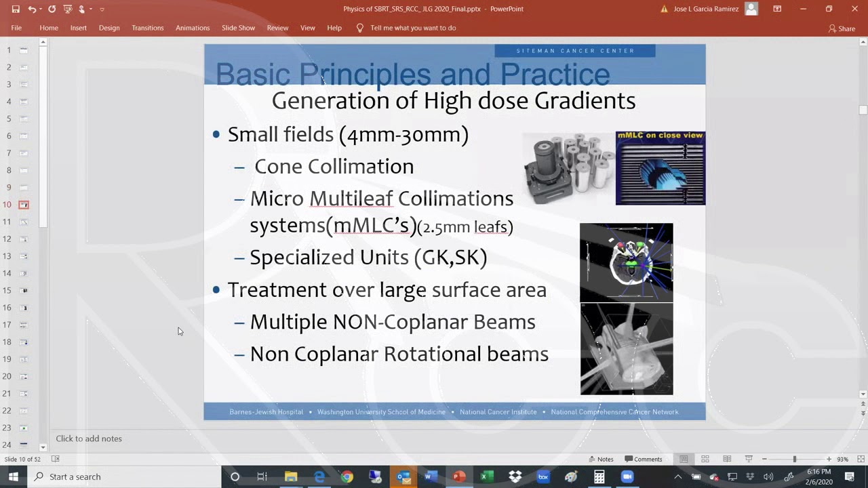Viewport: 868px width, 488px height.
Task: Click zoom out minus button
Action: point(764,459)
